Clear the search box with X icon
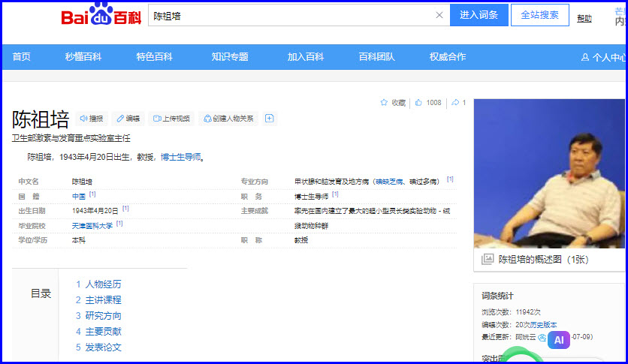Viewport: 628px width, 364px height. (x=439, y=16)
